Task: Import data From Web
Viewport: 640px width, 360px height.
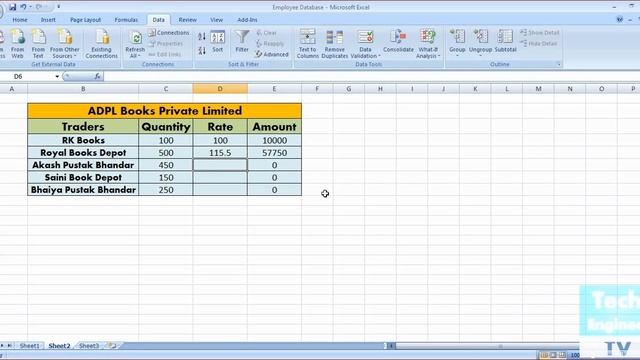Action: 17,44
